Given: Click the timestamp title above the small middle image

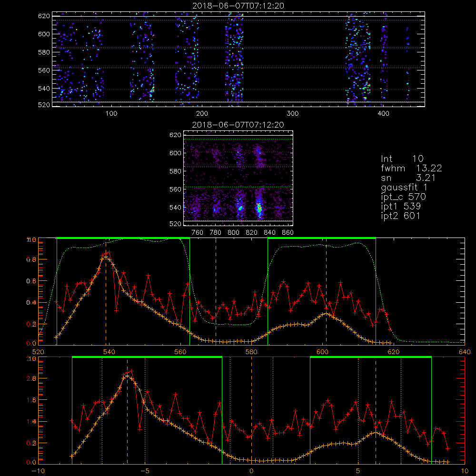Looking at the screenshot, I should [x=238, y=125].
